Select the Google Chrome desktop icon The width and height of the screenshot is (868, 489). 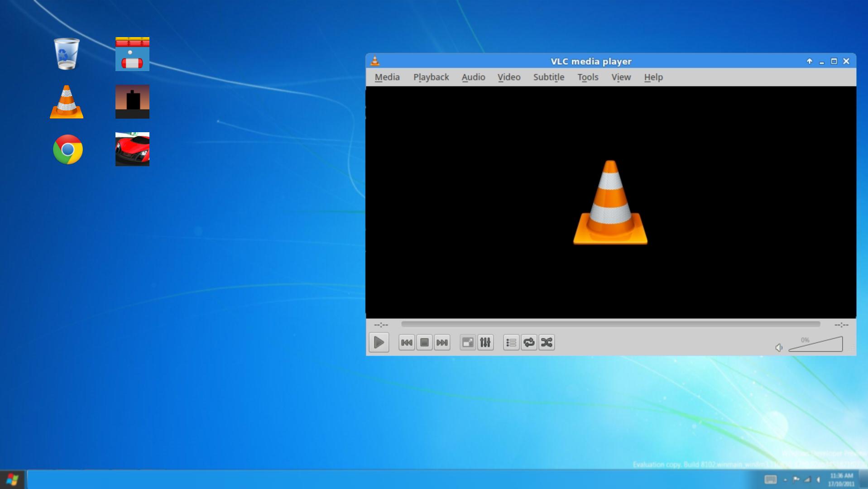(x=68, y=149)
